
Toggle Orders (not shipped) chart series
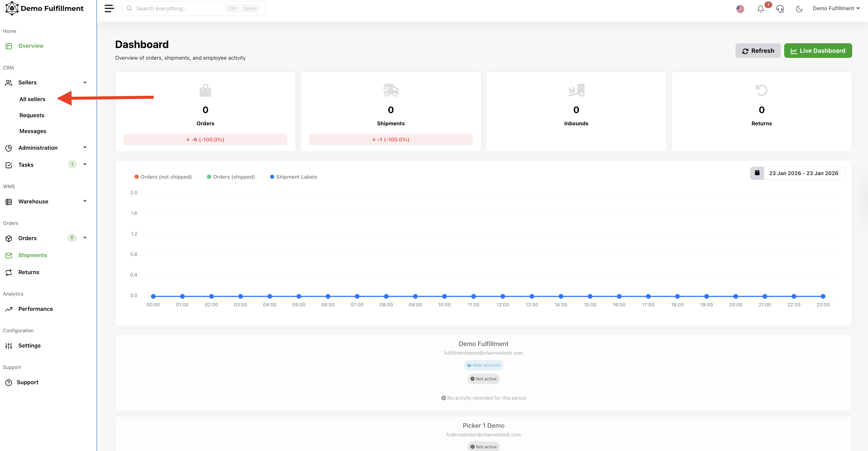pos(163,177)
